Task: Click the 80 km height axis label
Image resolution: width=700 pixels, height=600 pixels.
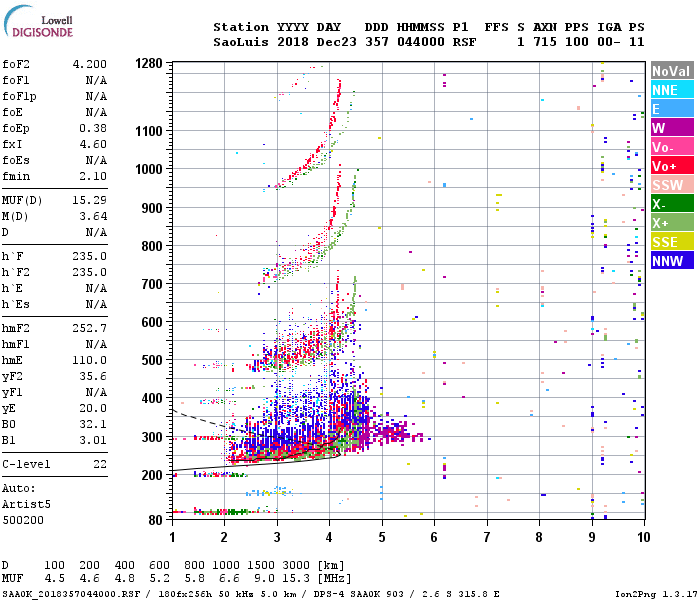Action: pos(156,520)
